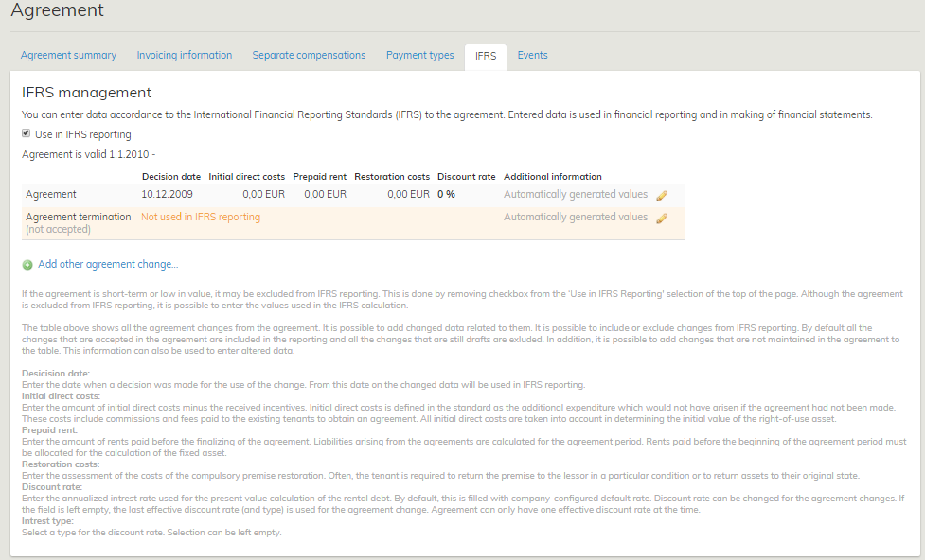
Task: Select the Payment types tab
Action: point(419,56)
